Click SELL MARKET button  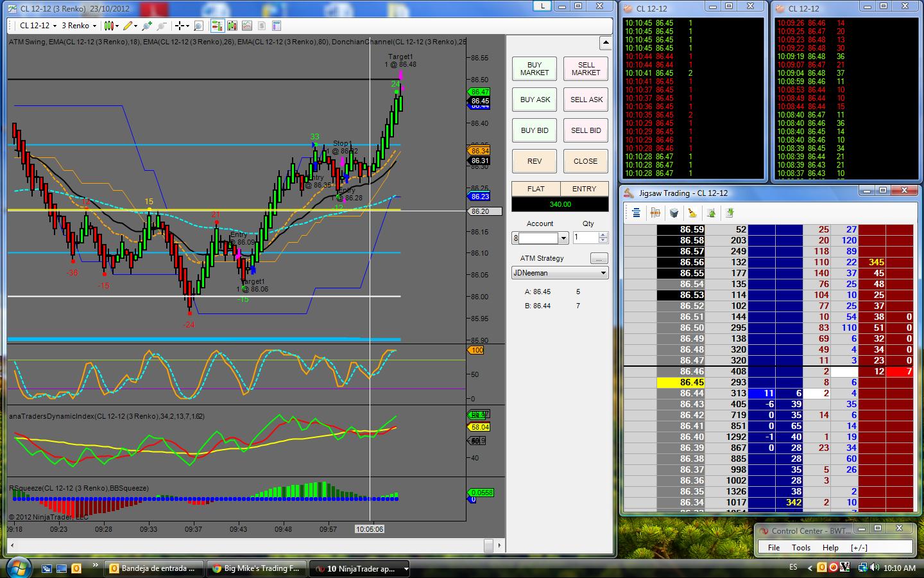[586, 69]
